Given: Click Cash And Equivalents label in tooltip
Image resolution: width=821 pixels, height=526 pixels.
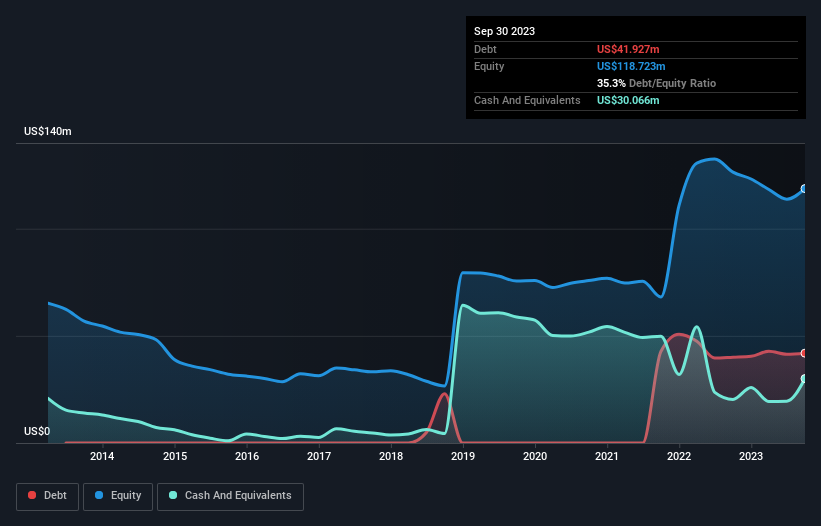Looking at the screenshot, I should click(527, 100).
